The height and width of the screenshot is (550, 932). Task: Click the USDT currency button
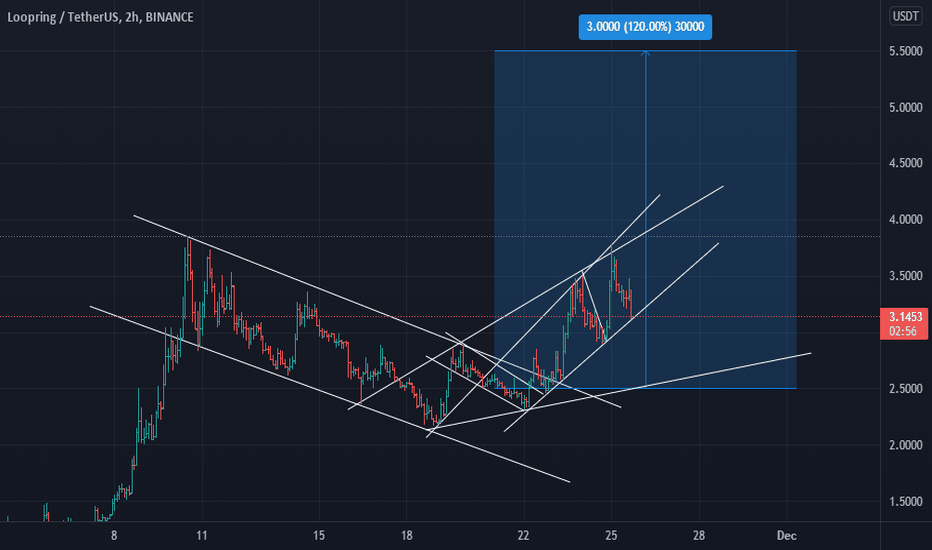click(905, 16)
